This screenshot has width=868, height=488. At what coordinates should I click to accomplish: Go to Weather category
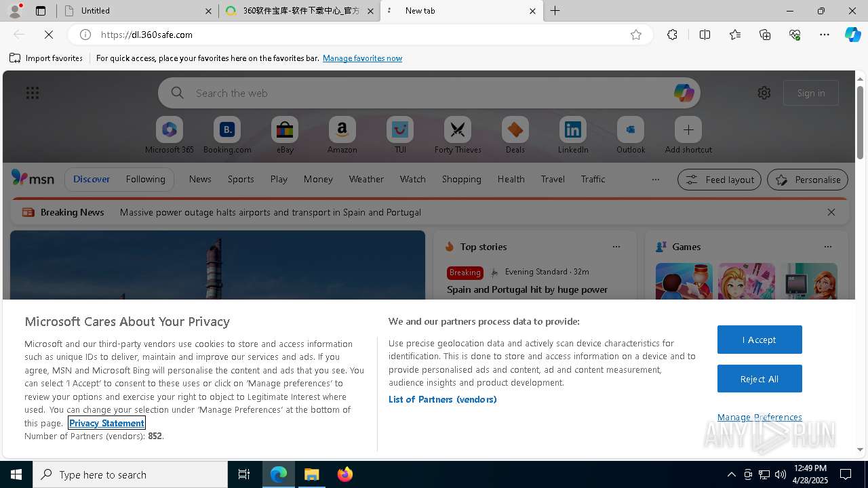point(366,179)
